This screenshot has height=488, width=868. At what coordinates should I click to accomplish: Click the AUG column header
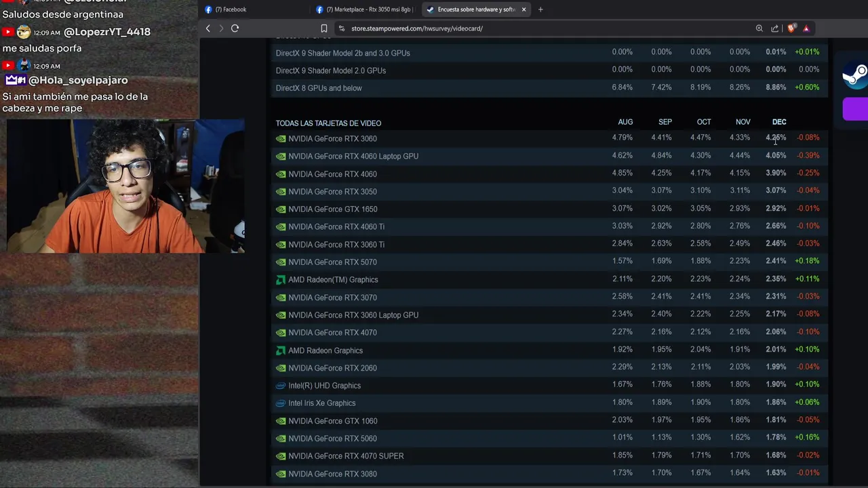tap(625, 122)
